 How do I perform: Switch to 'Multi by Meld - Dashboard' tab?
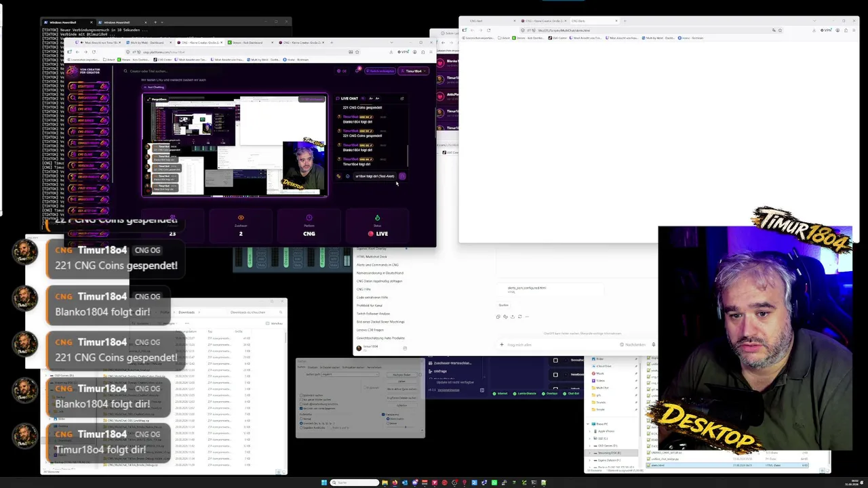[x=149, y=43]
